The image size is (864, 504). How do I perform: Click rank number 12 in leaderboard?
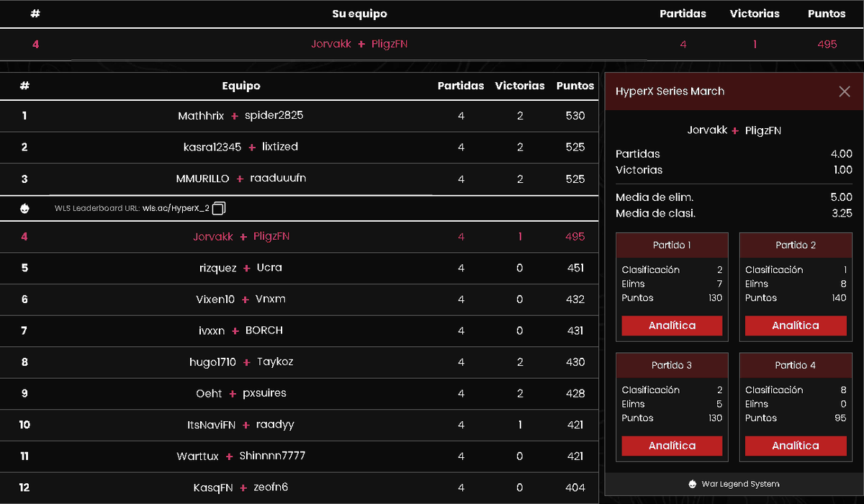(24, 487)
